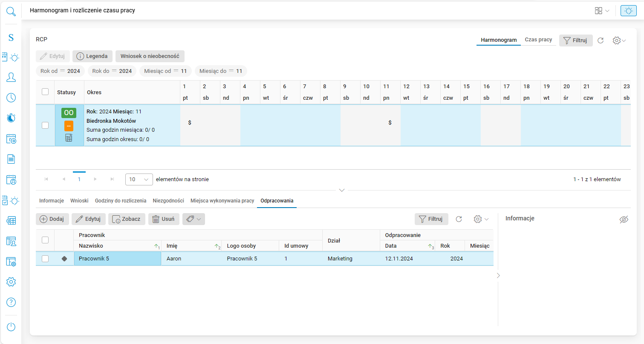Open the help question mark icon
Viewport: 644px width, 344px height.
pyautogui.click(x=11, y=302)
